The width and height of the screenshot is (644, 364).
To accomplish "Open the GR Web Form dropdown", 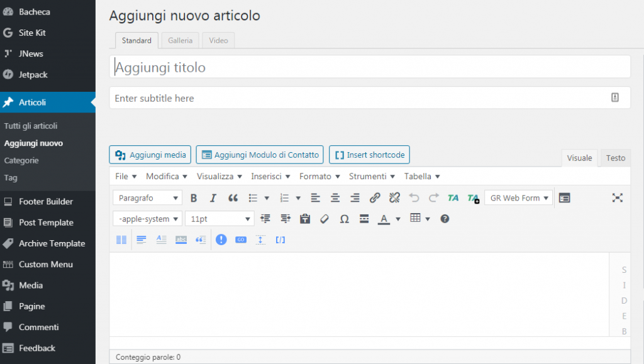I will pos(519,198).
